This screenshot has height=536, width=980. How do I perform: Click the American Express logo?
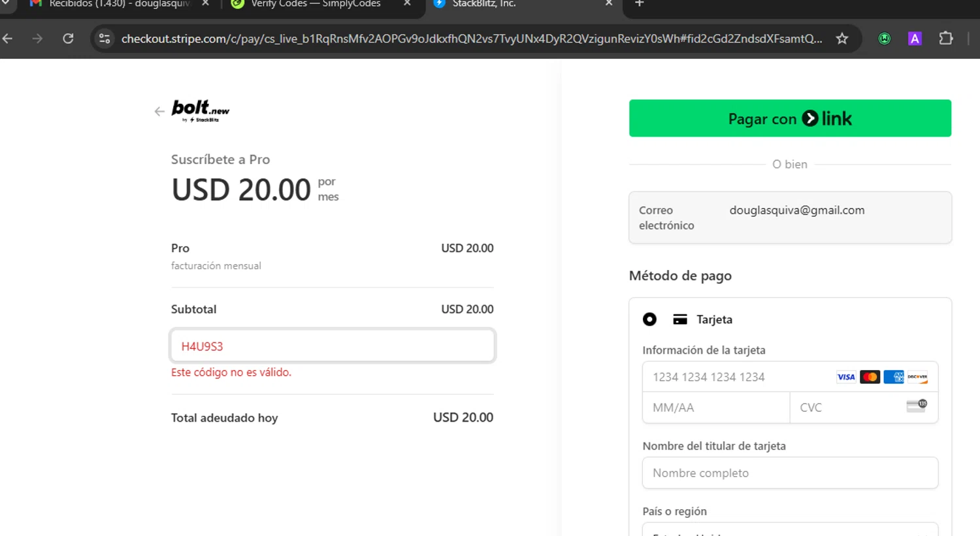[894, 377]
